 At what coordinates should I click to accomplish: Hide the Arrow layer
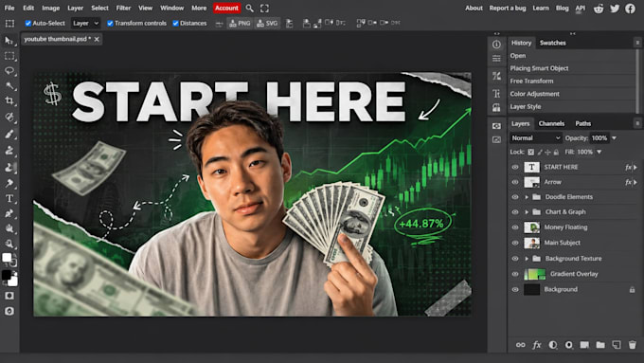click(515, 182)
